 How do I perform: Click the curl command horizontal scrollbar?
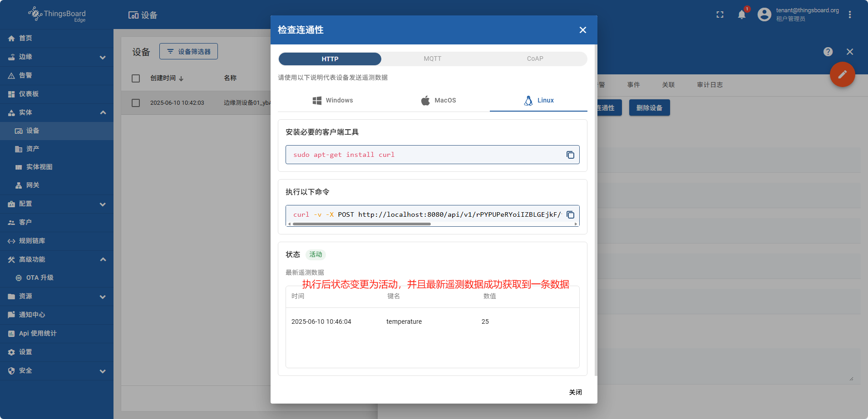coord(362,224)
